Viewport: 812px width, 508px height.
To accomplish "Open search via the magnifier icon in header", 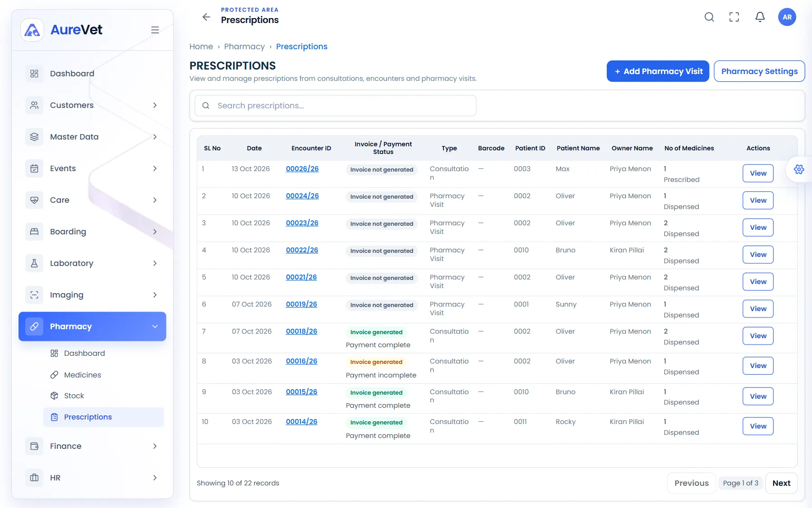I will click(709, 17).
